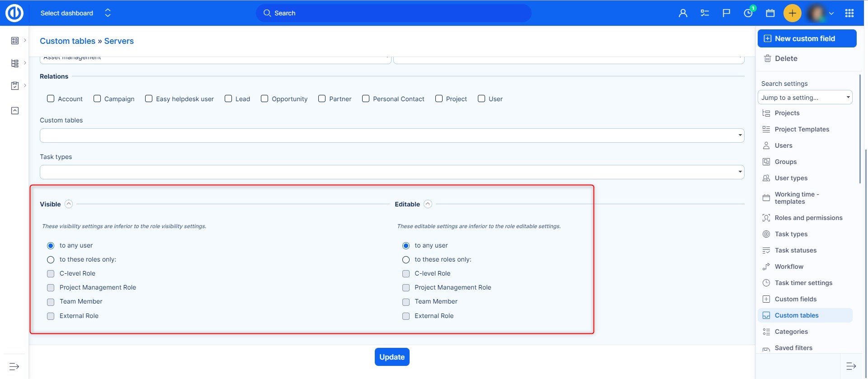Click the yellow plus quick-add button
This screenshot has width=868, height=379.
pos(792,13)
